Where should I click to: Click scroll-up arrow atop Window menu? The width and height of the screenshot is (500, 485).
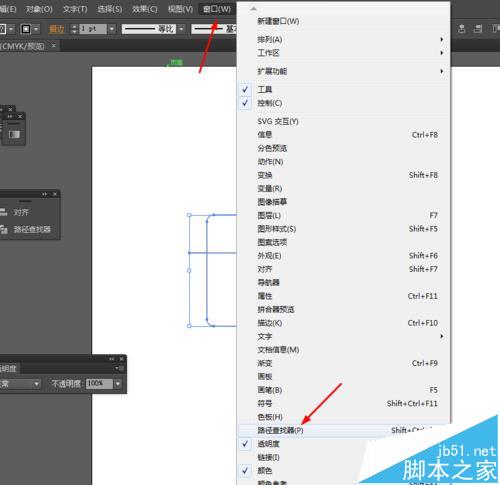pos(253,8)
